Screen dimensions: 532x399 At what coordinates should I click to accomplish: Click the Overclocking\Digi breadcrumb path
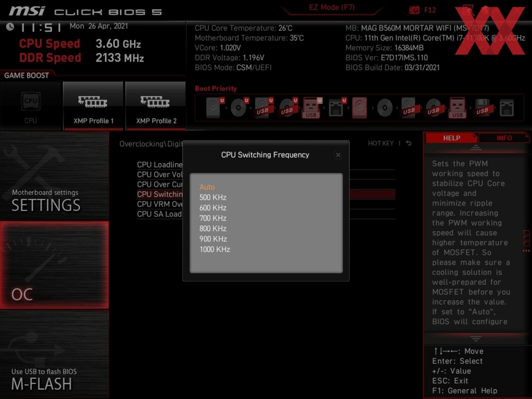(x=151, y=144)
